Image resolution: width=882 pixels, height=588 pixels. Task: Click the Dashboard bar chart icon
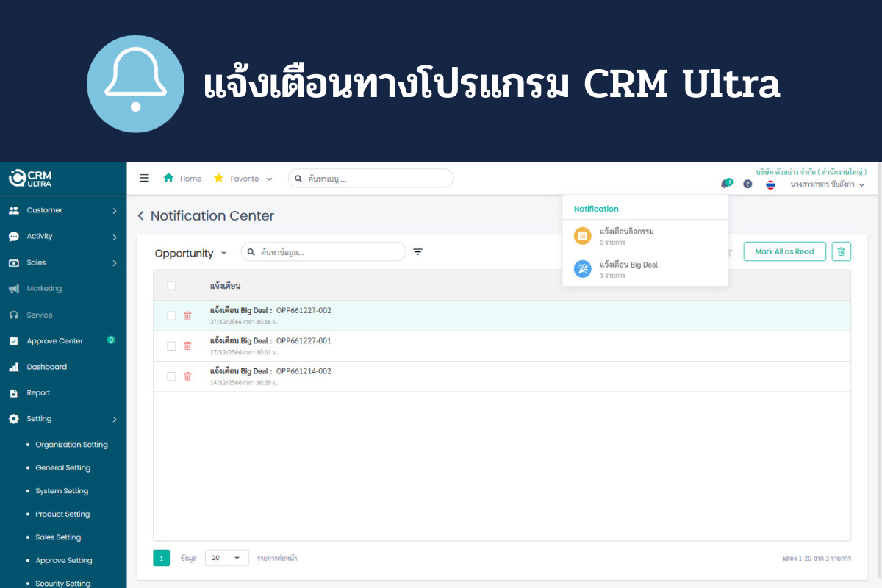(13, 367)
